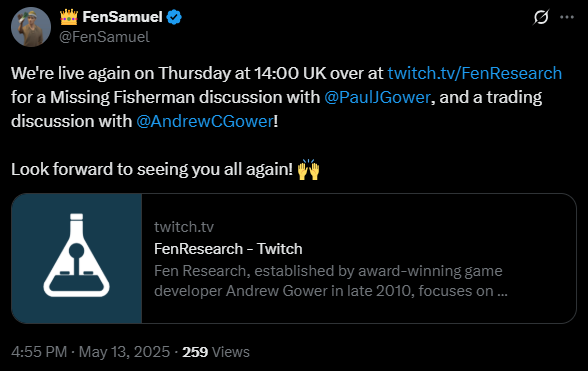Click the twitch.tv domain in card

[184, 227]
